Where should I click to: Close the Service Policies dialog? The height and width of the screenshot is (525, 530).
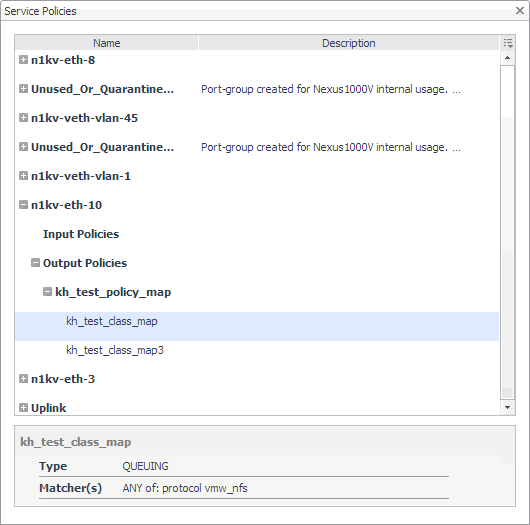pyautogui.click(x=520, y=11)
